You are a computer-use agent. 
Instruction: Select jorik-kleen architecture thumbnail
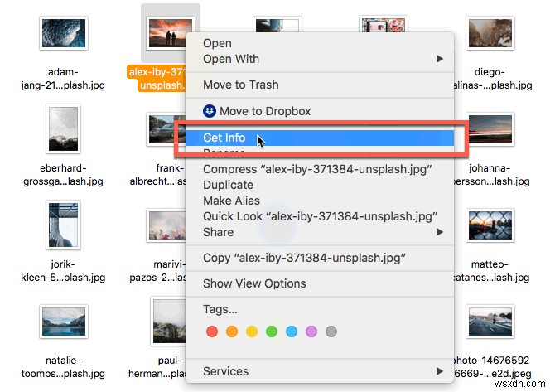point(63,225)
